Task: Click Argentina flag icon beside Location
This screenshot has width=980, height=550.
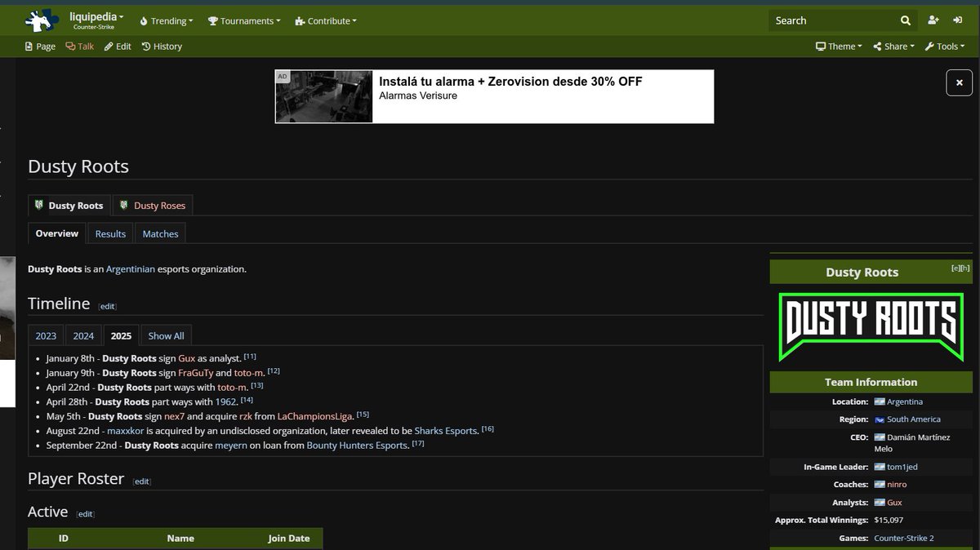Action: point(880,401)
